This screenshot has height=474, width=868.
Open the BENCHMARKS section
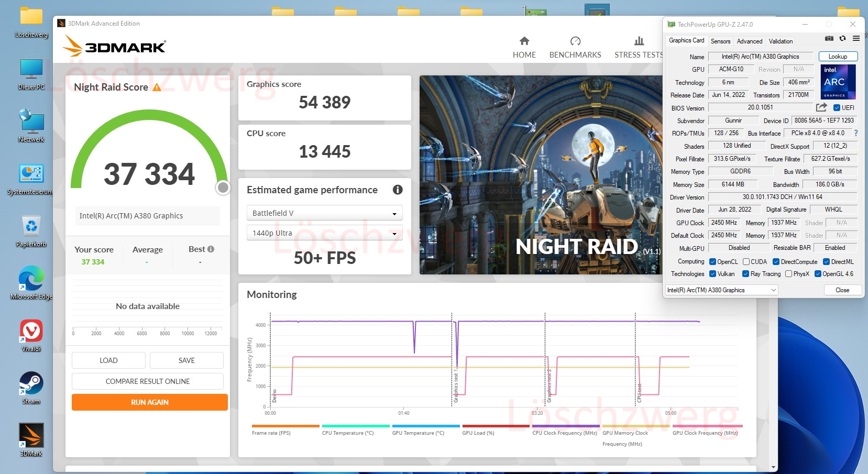[x=575, y=48]
